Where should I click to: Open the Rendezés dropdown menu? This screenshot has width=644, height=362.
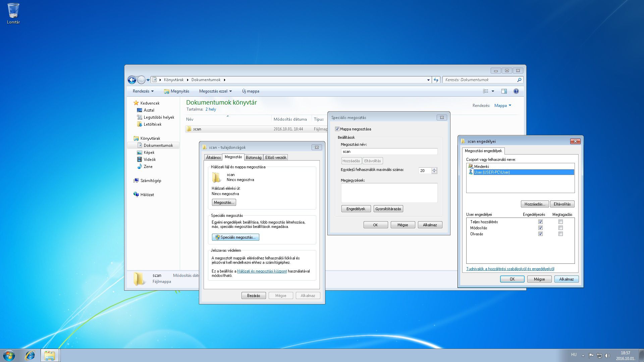pos(143,91)
